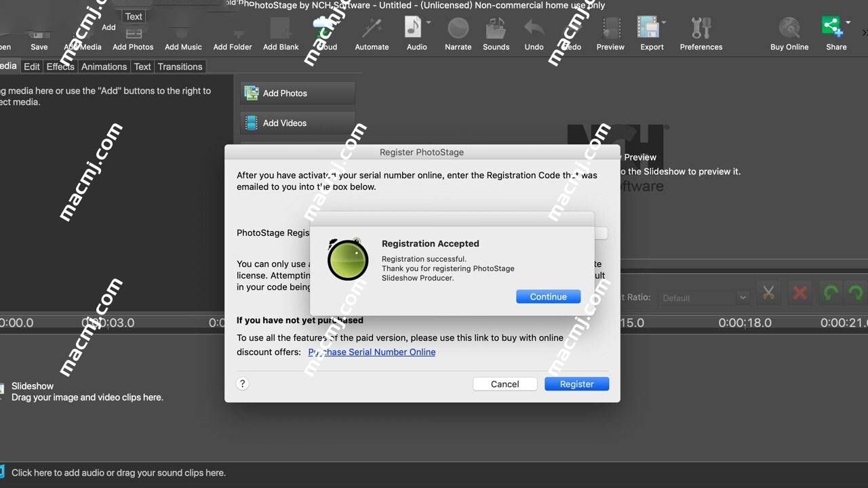
Task: Open Purchase Serial Number Online link
Action: point(372,352)
